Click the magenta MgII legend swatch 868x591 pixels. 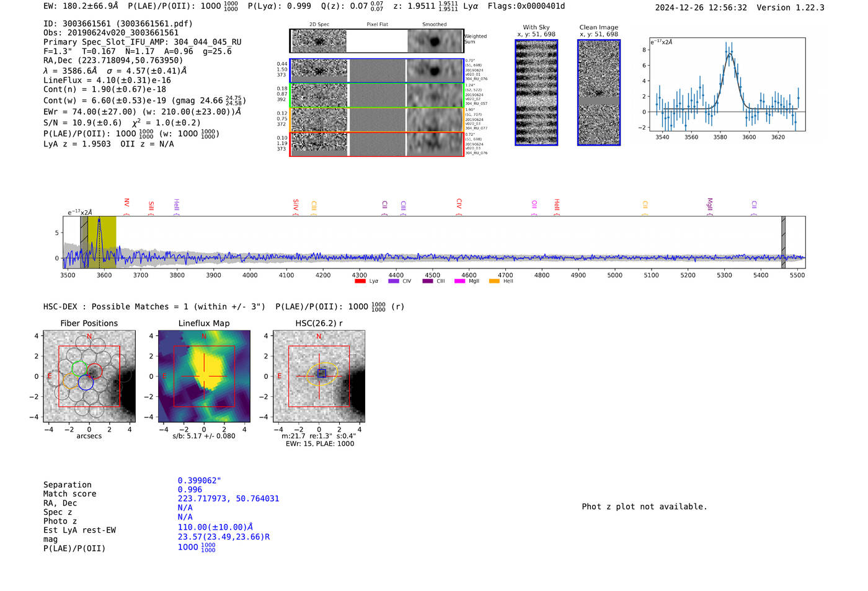pyautogui.click(x=459, y=281)
